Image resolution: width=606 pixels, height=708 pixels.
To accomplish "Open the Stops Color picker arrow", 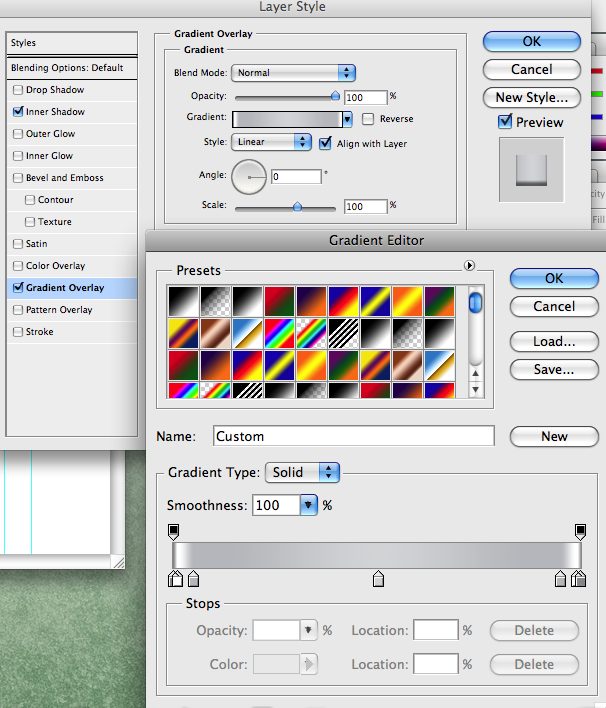I will pos(309,664).
